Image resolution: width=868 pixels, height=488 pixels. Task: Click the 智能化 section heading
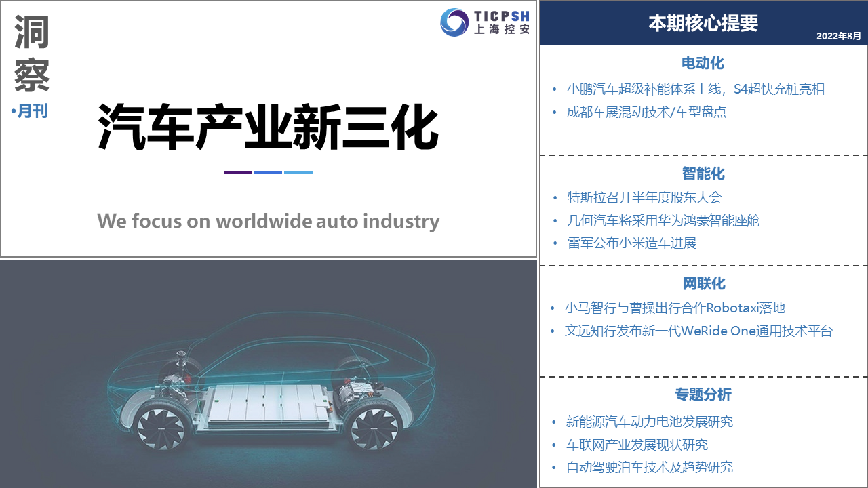tap(703, 174)
